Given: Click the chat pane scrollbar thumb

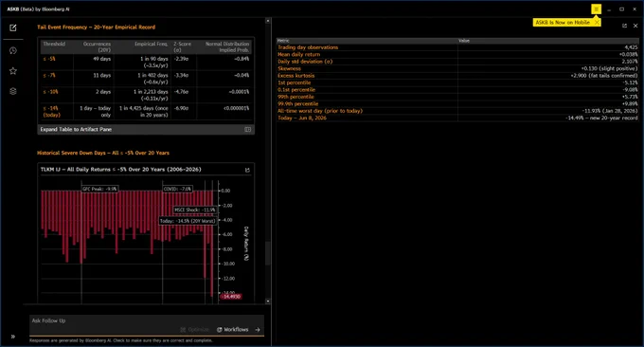Looking at the screenshot, I should point(268,253).
